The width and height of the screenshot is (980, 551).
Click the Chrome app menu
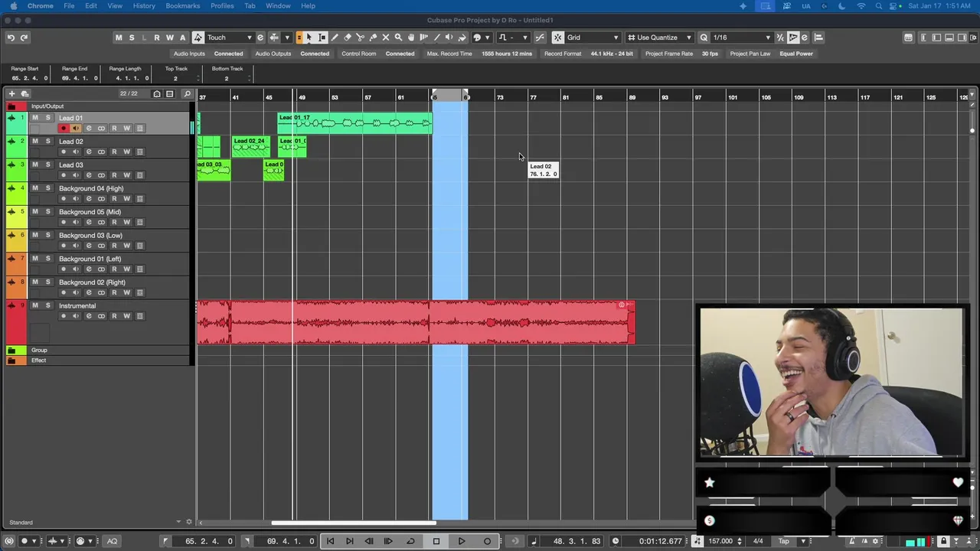coord(41,6)
